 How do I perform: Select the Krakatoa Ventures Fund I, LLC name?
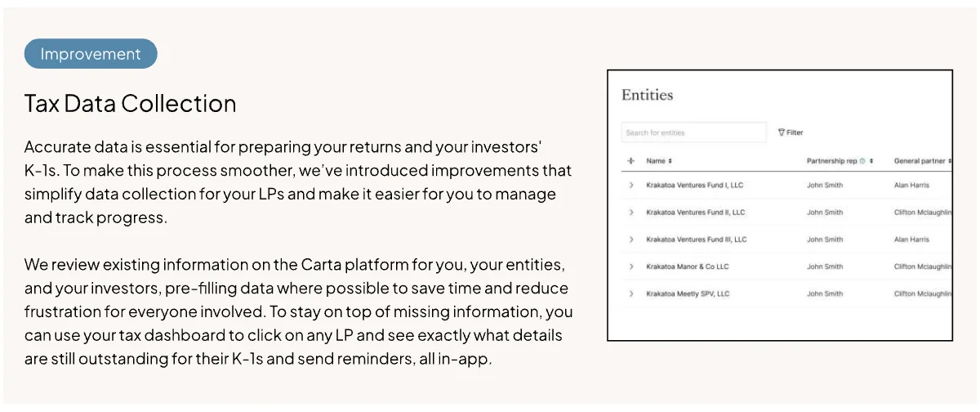pyautogui.click(x=694, y=186)
